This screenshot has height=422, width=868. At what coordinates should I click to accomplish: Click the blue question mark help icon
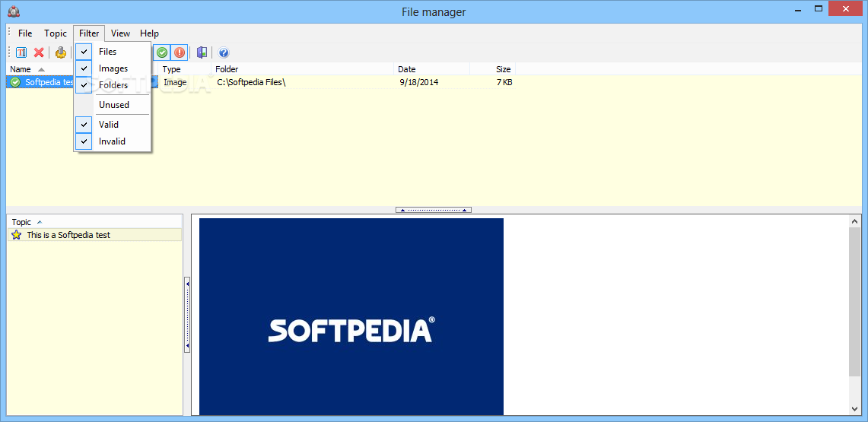(224, 52)
